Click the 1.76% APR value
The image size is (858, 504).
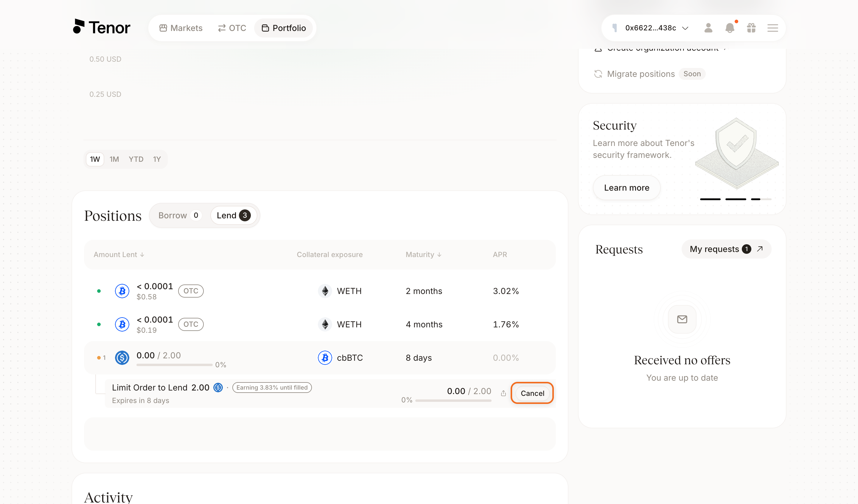point(506,324)
